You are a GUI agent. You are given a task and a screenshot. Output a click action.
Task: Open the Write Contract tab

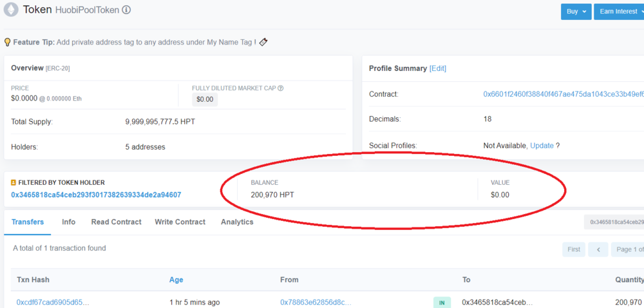click(180, 222)
